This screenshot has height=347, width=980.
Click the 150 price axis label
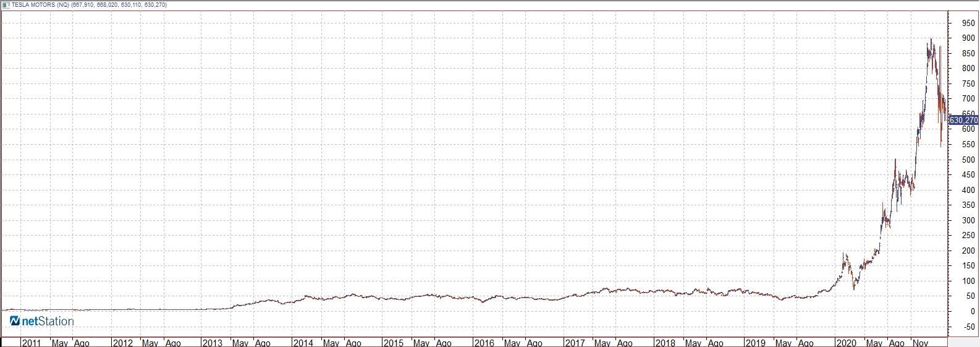click(x=969, y=266)
